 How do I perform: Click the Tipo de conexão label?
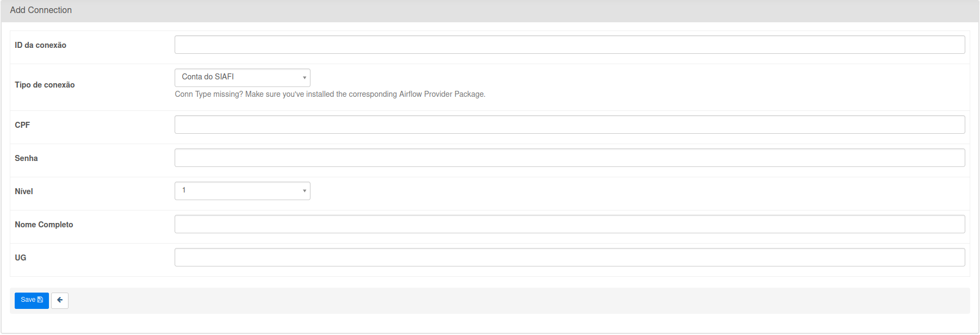click(45, 85)
